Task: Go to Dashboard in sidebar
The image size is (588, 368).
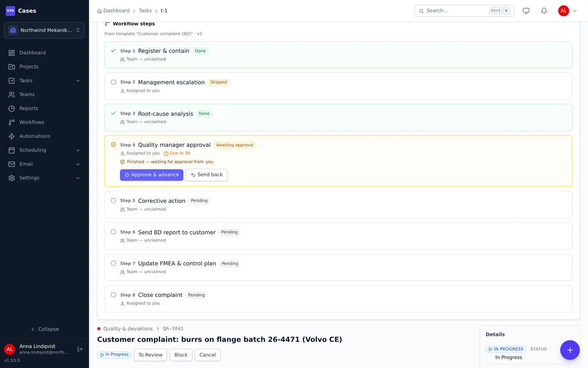Action: 44,53
